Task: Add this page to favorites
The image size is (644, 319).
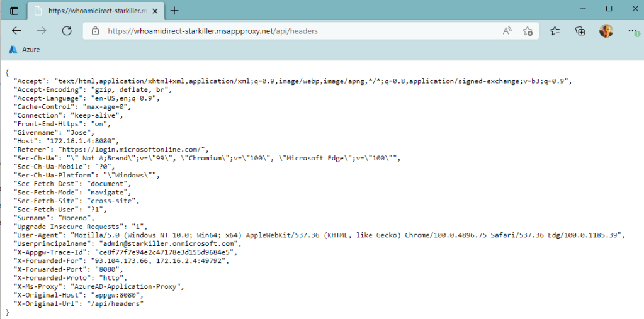Action: pos(528,31)
